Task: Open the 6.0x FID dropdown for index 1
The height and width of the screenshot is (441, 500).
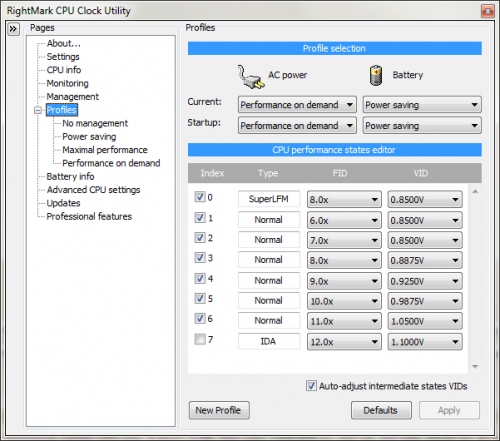Action: (344, 220)
